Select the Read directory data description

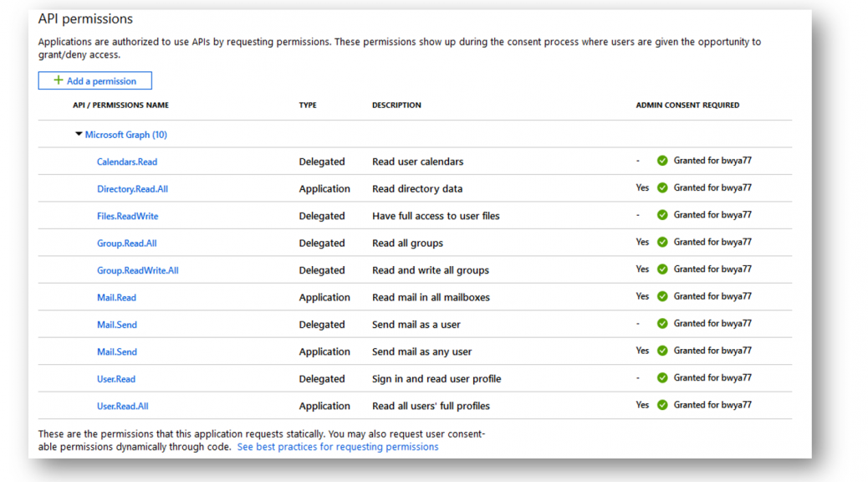coord(417,189)
